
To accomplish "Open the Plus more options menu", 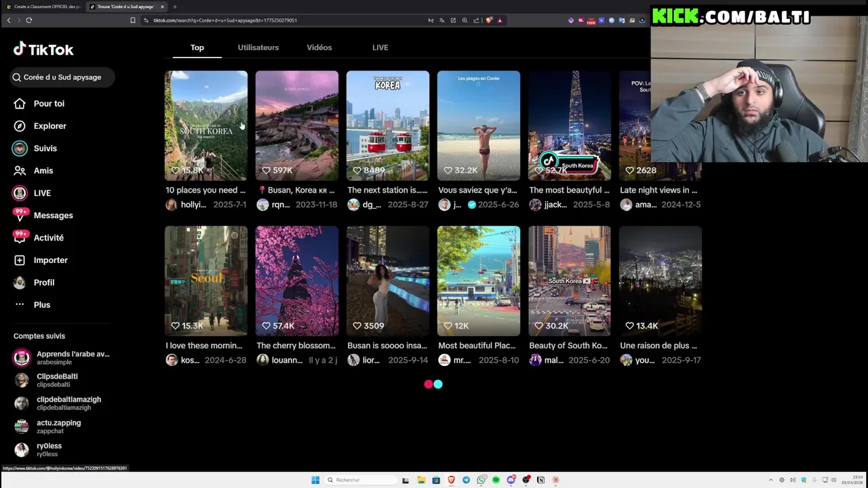I will point(32,305).
